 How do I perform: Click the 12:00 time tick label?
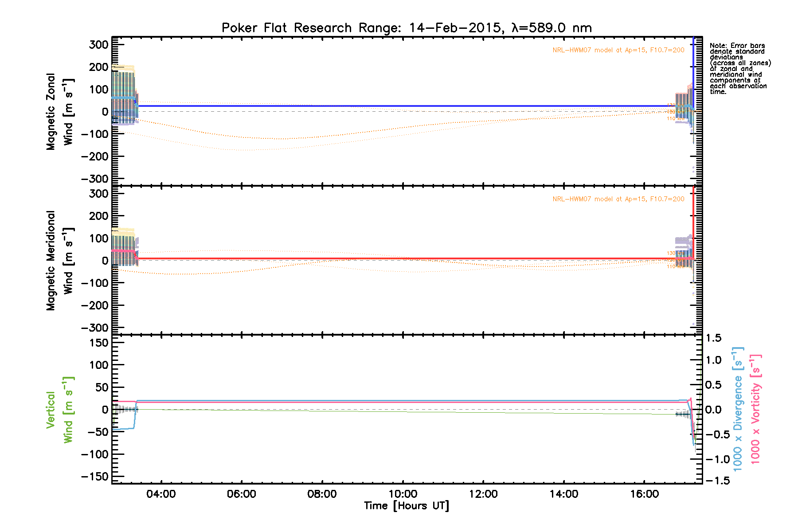pos(483,494)
